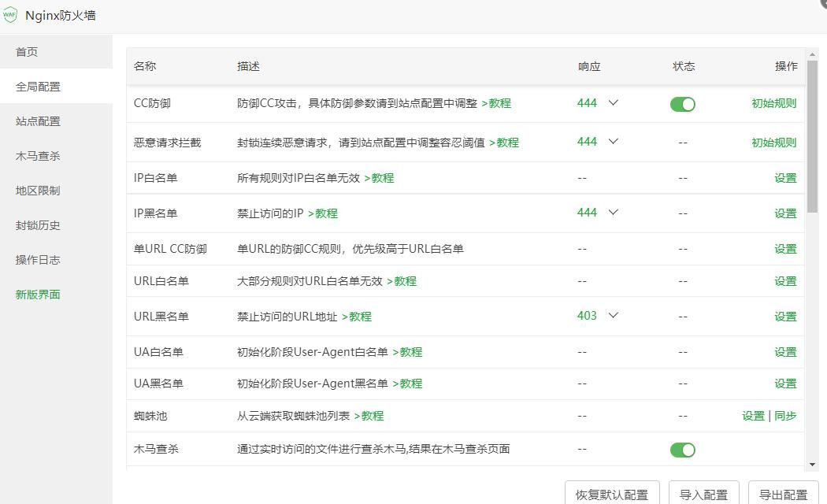The height and width of the screenshot is (504, 827).
Task: Turn off the 木马查杀 switch
Action: point(682,450)
